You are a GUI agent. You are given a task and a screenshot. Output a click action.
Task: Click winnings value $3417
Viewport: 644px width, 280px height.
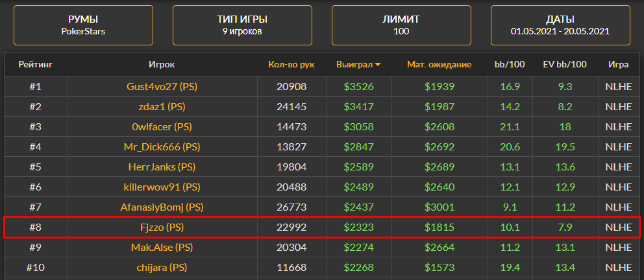(358, 106)
